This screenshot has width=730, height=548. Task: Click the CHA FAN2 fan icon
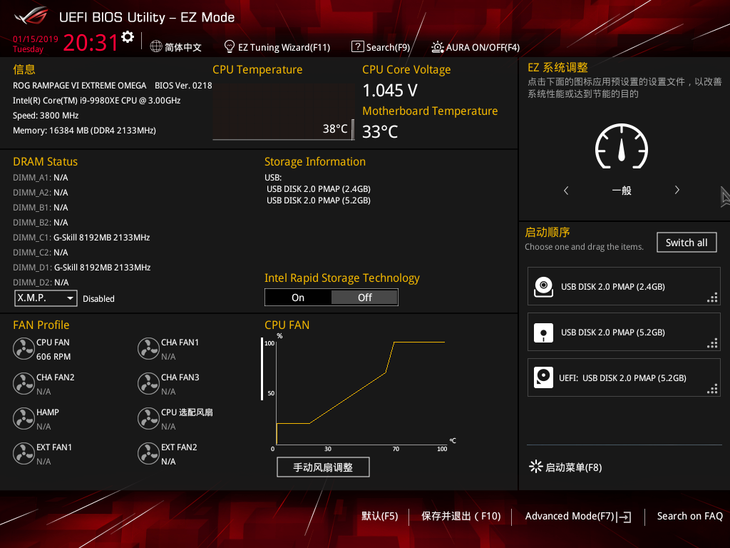(x=23, y=384)
